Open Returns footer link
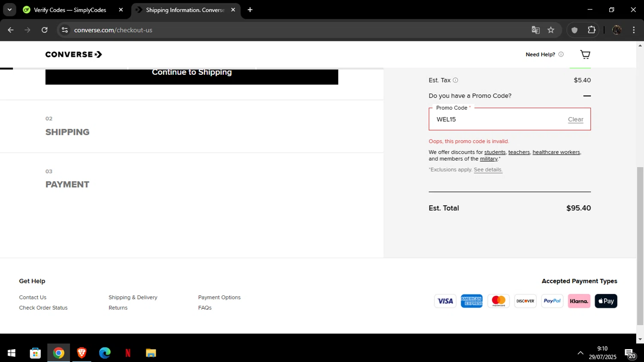644x362 pixels. coord(118,308)
